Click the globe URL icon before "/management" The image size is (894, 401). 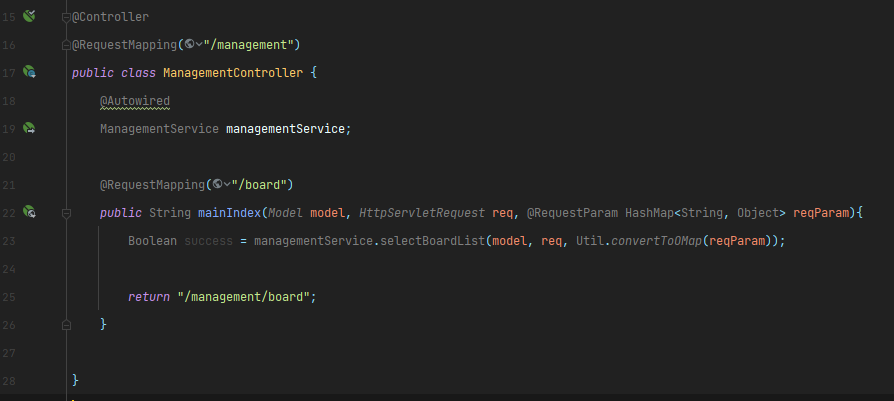[x=189, y=44]
